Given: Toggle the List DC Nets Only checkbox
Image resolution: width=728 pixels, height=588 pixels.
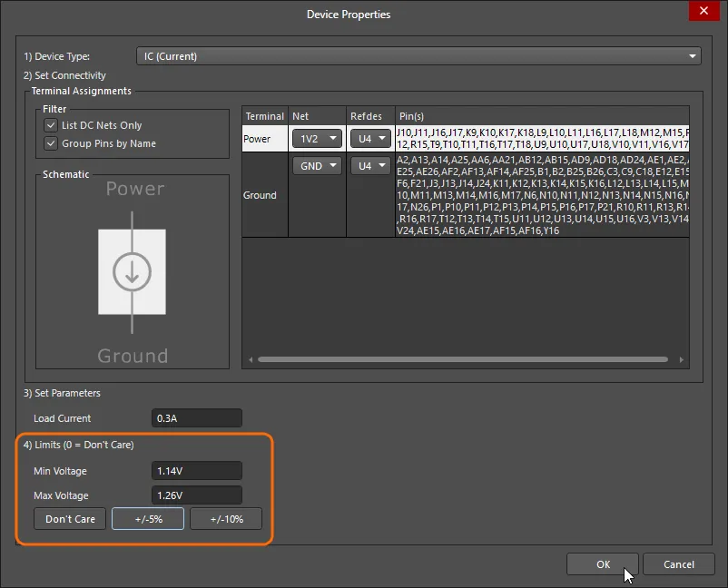Looking at the screenshot, I should point(52,125).
